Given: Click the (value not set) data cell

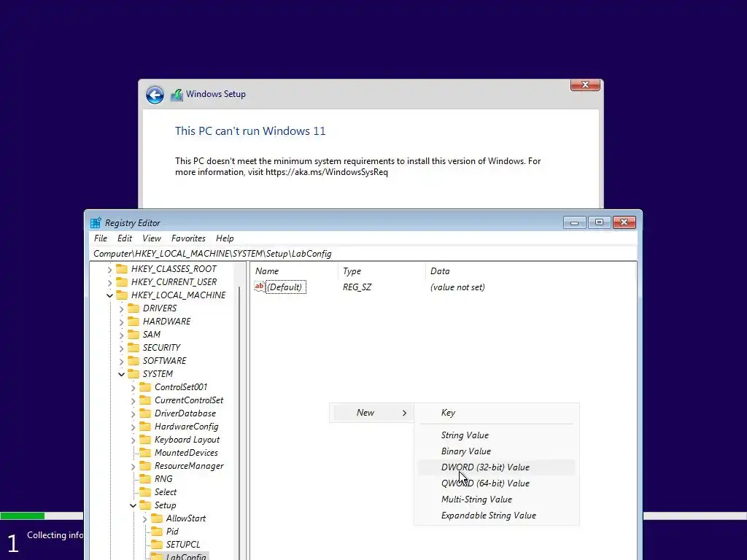Looking at the screenshot, I should pyautogui.click(x=457, y=287).
